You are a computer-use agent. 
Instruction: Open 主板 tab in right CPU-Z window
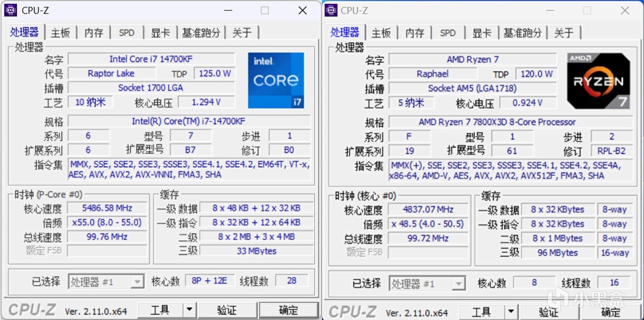click(x=381, y=33)
